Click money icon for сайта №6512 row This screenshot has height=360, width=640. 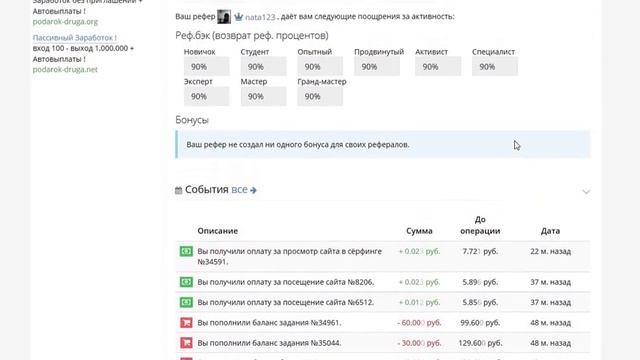186,302
